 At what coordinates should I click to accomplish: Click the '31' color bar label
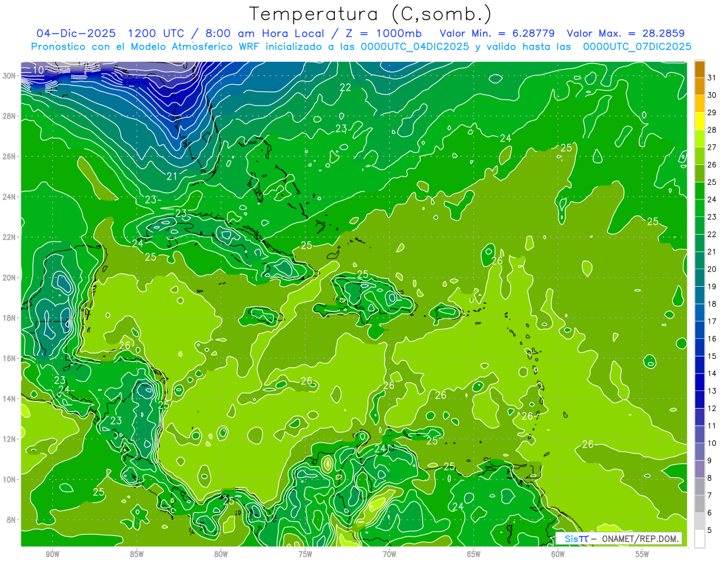[x=712, y=77]
